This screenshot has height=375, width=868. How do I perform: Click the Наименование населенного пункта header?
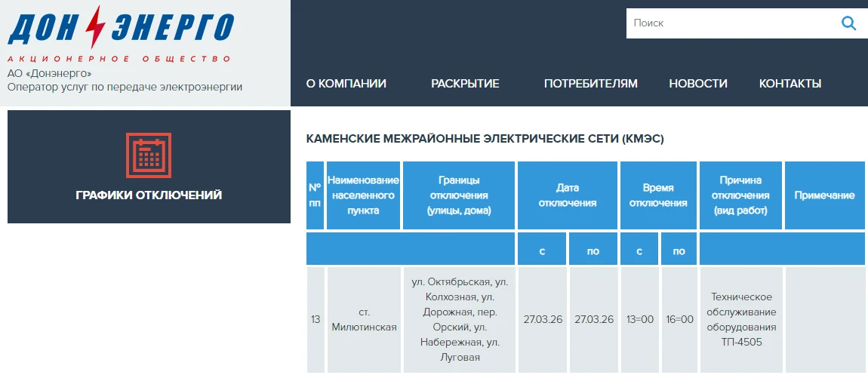363,195
